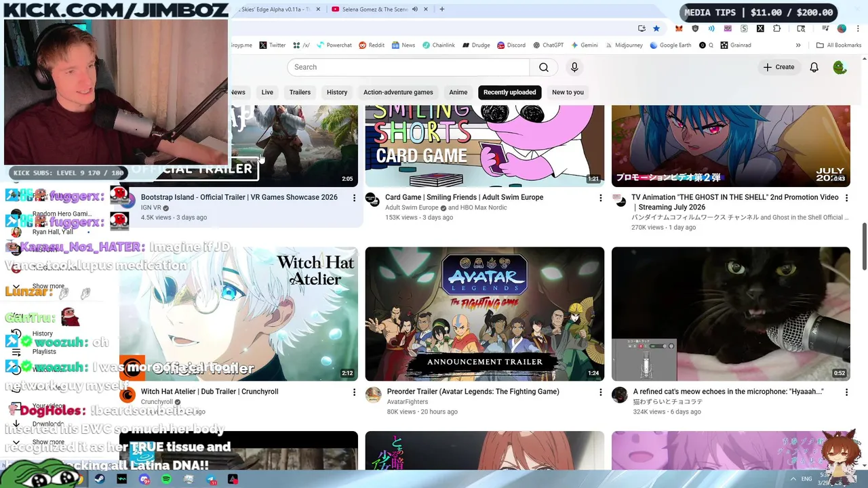The height and width of the screenshot is (488, 868).
Task: Open the Reddit bookmark
Action: (372, 45)
